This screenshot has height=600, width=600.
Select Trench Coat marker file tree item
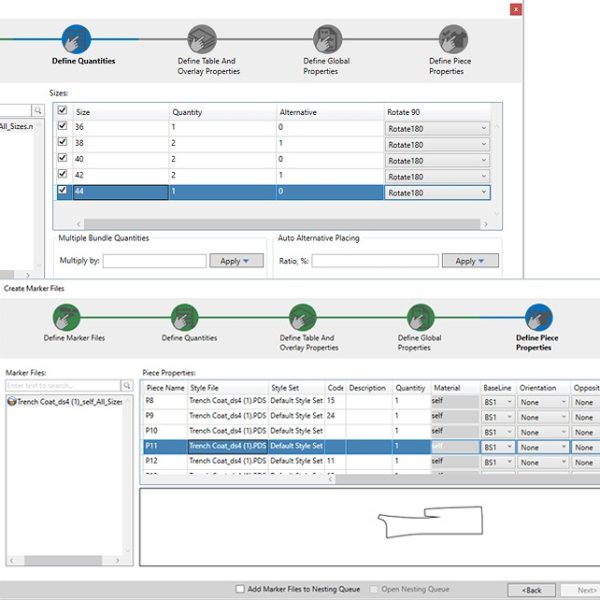pyautogui.click(x=66, y=402)
